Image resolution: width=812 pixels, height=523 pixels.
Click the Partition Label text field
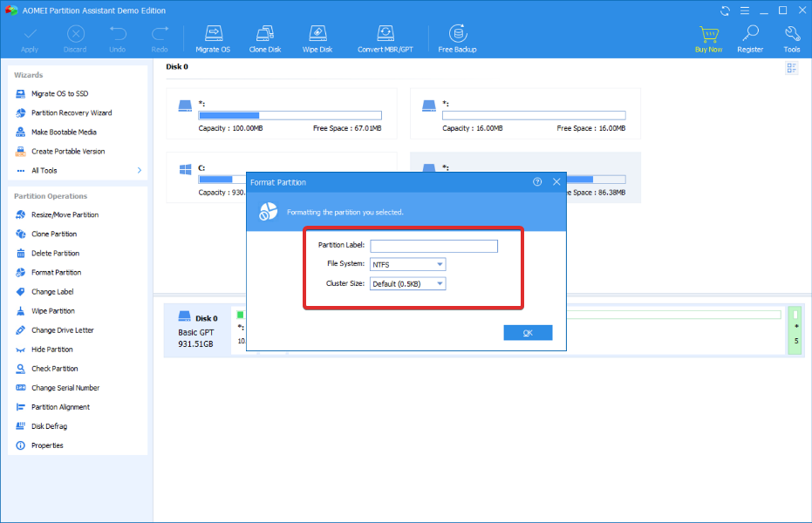433,246
